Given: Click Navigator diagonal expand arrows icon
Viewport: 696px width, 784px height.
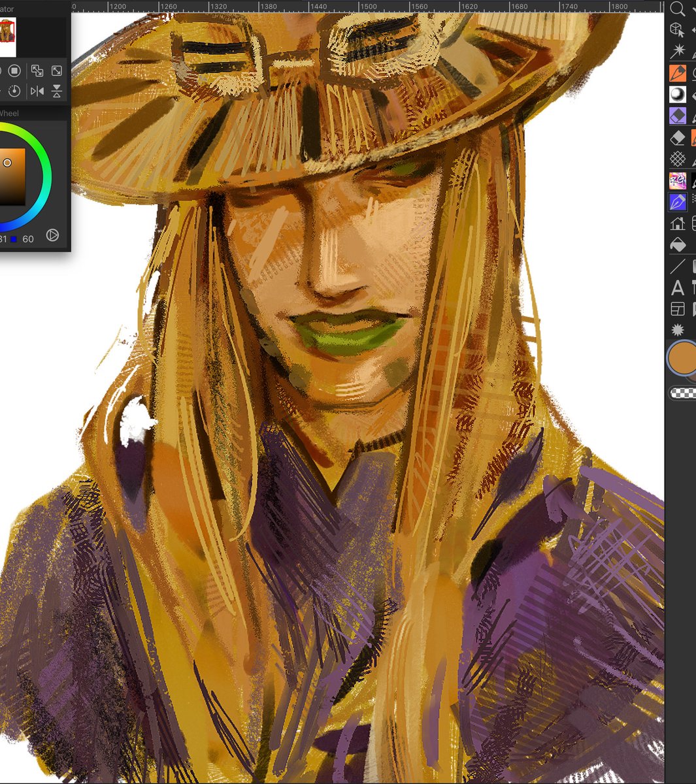Looking at the screenshot, I should pos(57,71).
